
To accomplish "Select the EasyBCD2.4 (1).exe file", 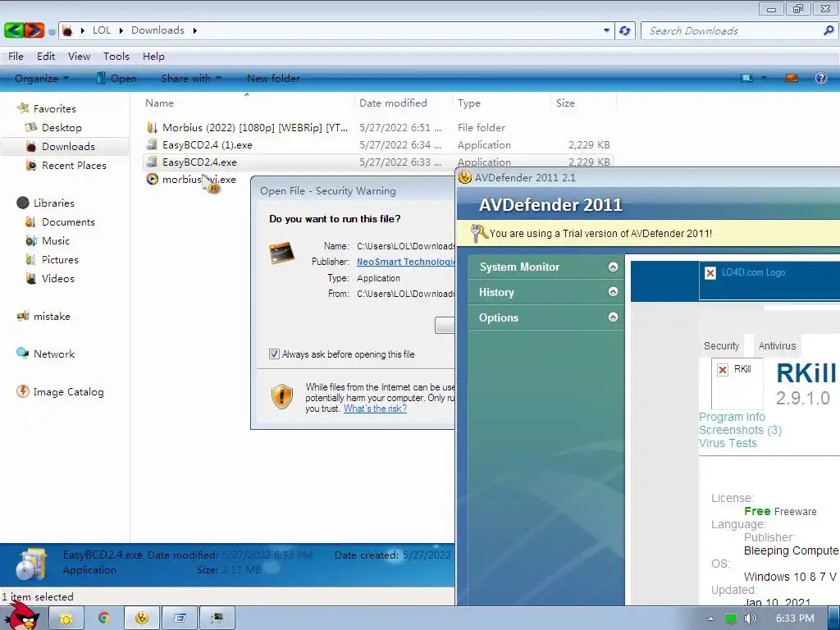I will pos(207,144).
